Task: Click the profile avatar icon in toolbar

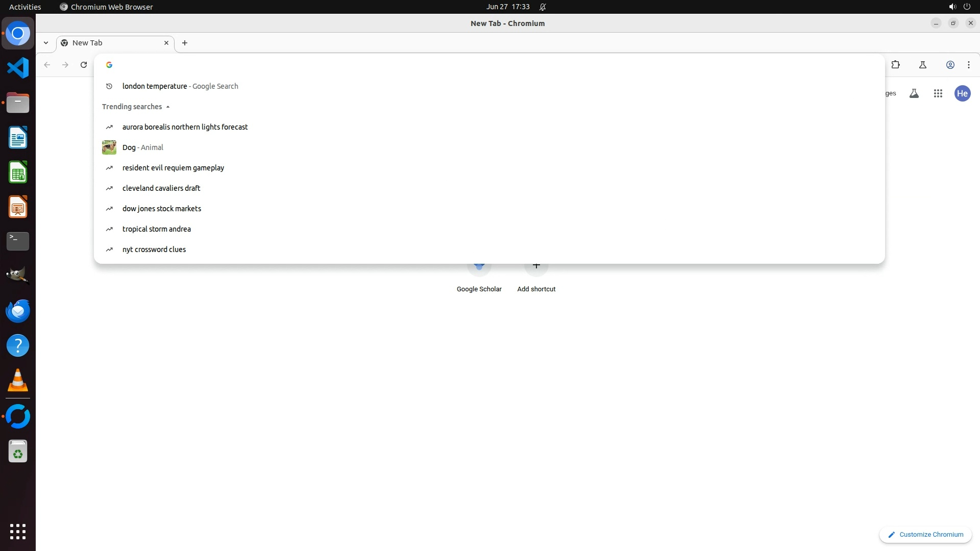Action: pos(950,65)
